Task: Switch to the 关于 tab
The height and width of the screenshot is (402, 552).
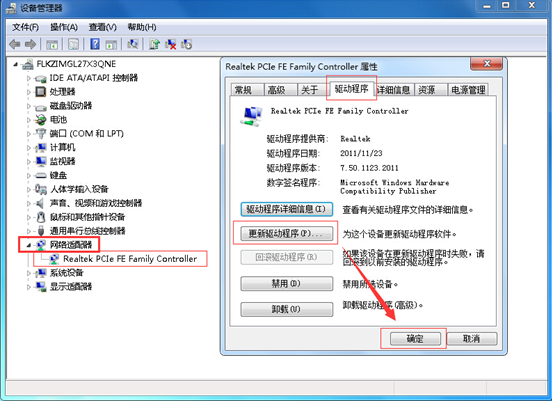Action: 312,90
